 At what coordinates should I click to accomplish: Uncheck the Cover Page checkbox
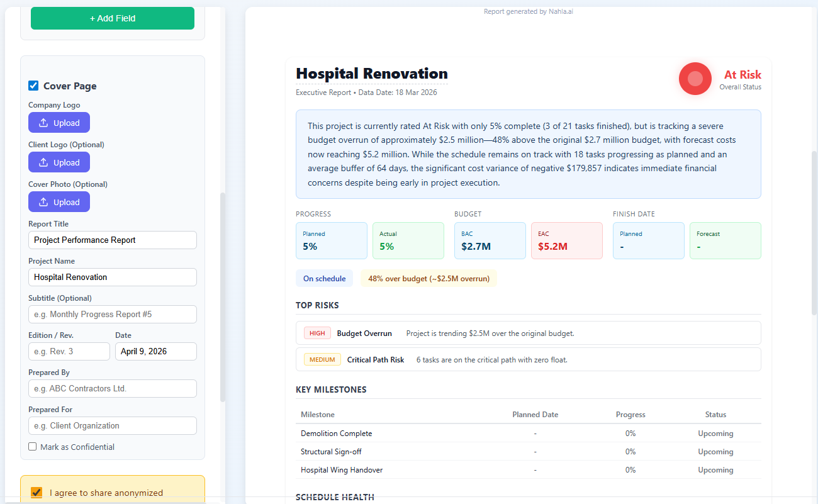click(x=33, y=86)
